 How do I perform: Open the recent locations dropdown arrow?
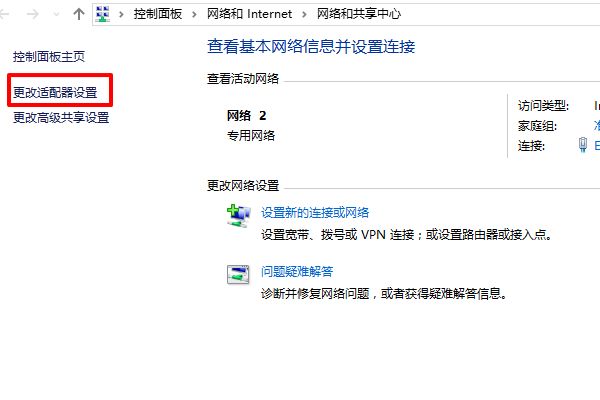[x=56, y=15]
